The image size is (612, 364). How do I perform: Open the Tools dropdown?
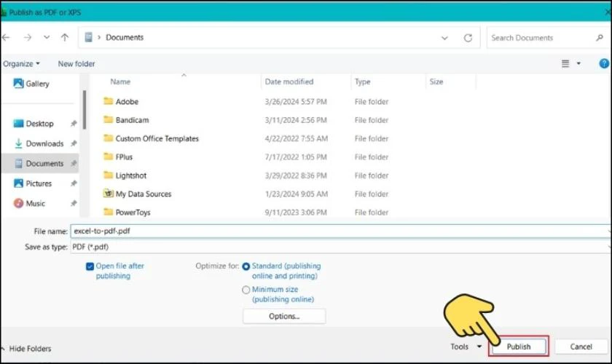pyautogui.click(x=466, y=347)
